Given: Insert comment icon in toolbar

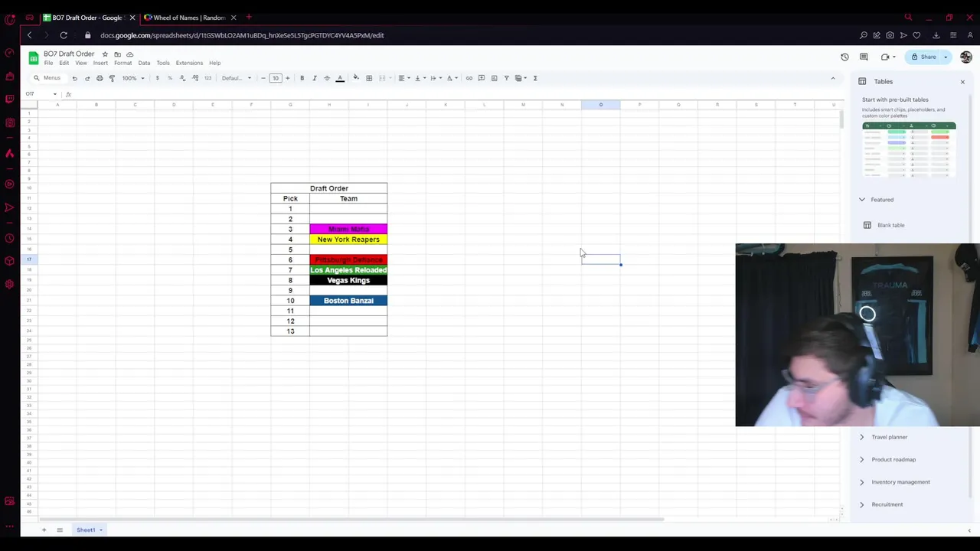Looking at the screenshot, I should [482, 78].
